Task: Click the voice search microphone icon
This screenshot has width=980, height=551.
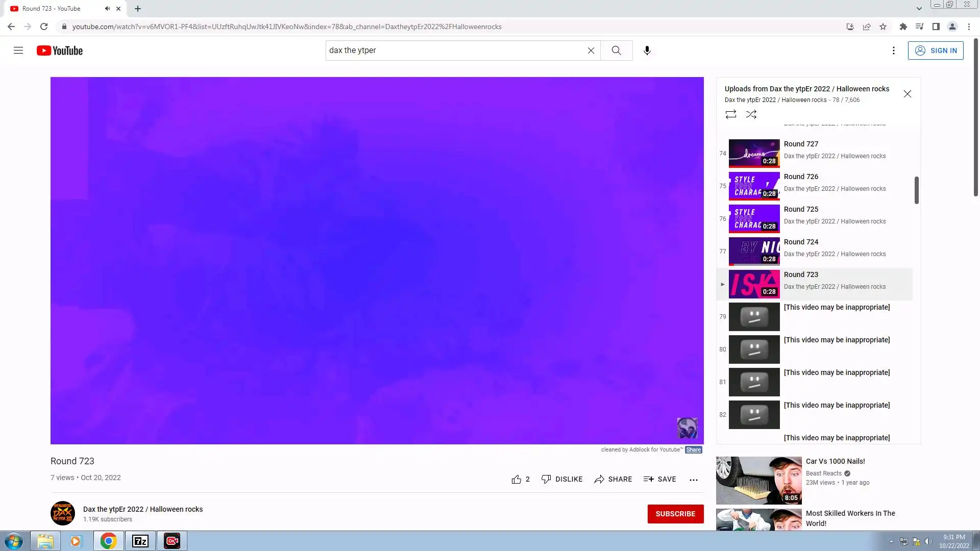Action: point(647,51)
